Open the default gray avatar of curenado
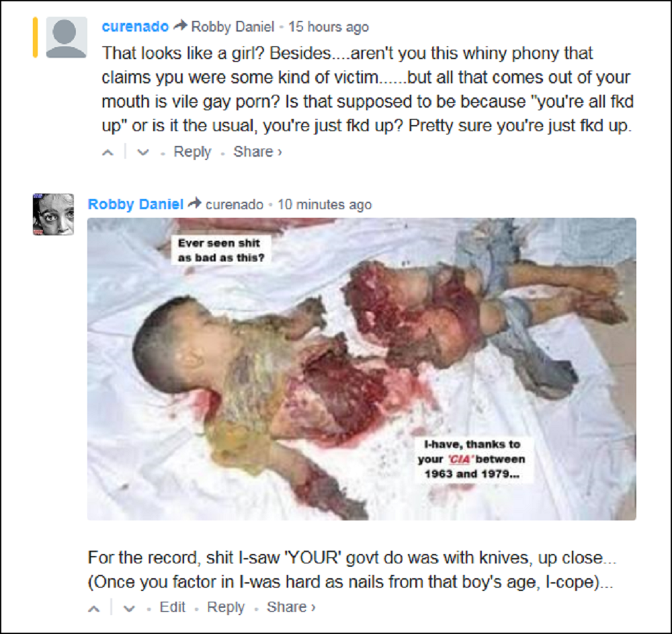672x634 pixels. (x=67, y=37)
